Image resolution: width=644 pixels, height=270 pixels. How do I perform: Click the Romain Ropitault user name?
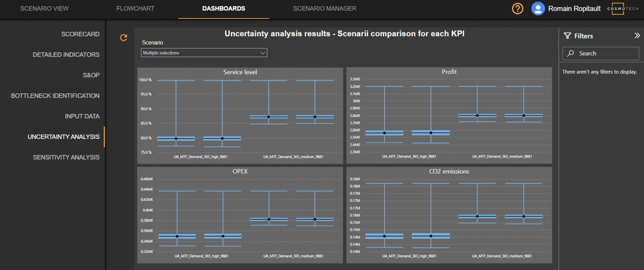574,9
